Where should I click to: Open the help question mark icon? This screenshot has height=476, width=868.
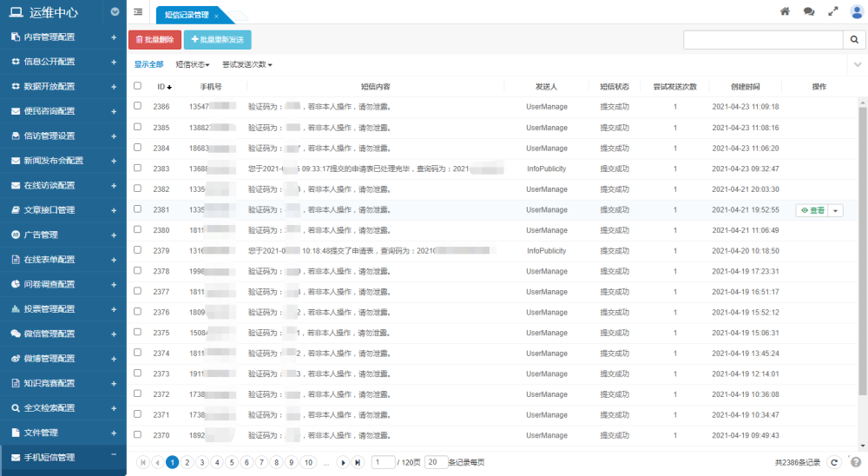tap(856, 462)
